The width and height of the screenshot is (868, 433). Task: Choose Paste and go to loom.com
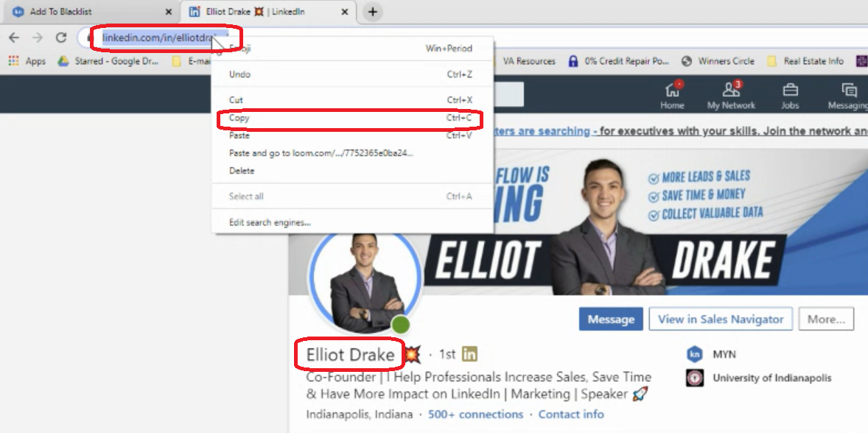(x=353, y=153)
